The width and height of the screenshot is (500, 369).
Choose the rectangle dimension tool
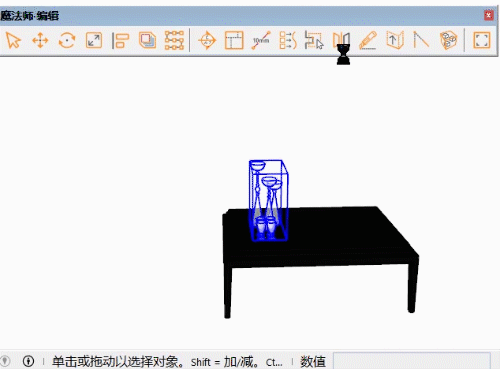[234, 41]
